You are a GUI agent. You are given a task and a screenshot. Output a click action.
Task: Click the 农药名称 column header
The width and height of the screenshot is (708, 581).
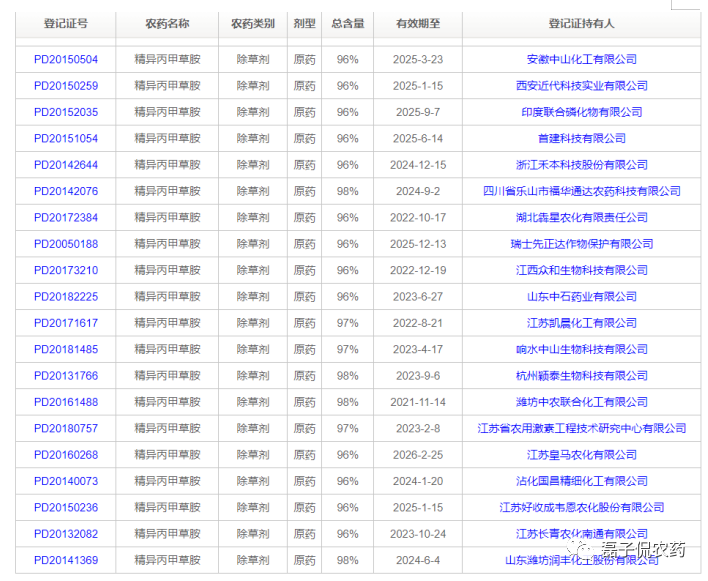(167, 24)
